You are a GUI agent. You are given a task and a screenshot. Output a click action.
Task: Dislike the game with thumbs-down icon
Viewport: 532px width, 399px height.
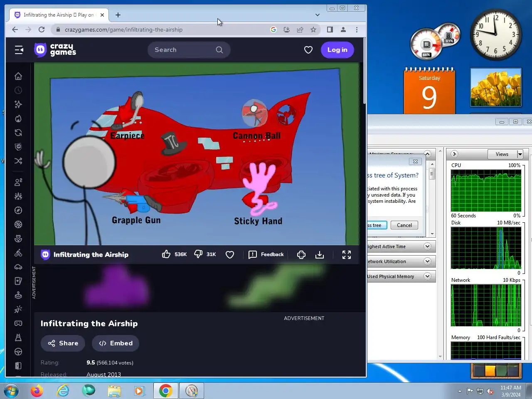tap(198, 254)
